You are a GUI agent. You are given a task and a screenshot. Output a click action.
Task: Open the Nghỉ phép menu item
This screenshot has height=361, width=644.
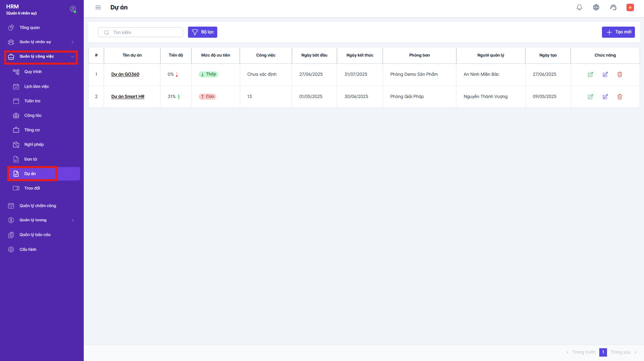coord(34,144)
